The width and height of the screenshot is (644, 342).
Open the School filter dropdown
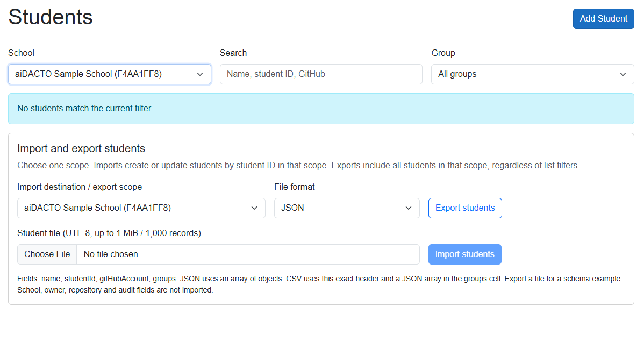pos(109,74)
